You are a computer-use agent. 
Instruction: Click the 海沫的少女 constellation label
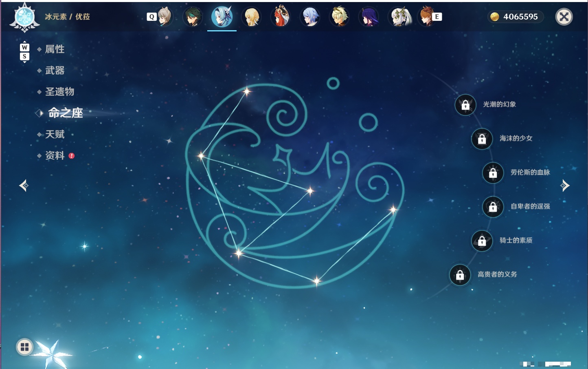[x=516, y=138]
